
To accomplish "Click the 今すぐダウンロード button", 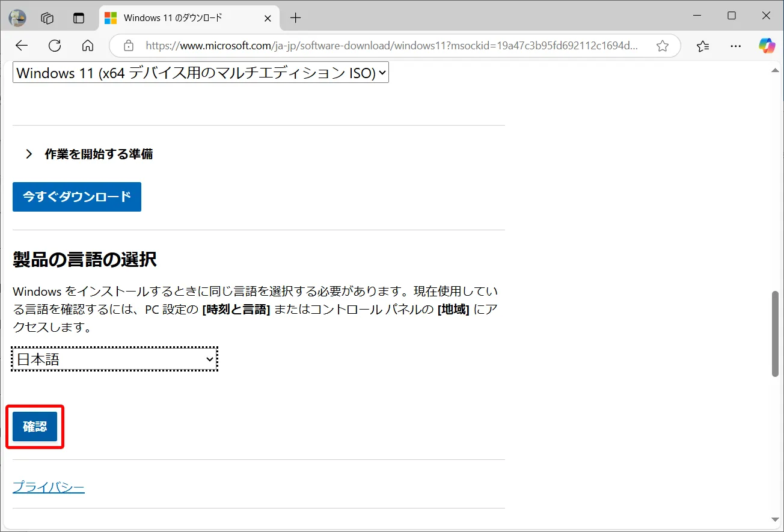I will pos(77,197).
